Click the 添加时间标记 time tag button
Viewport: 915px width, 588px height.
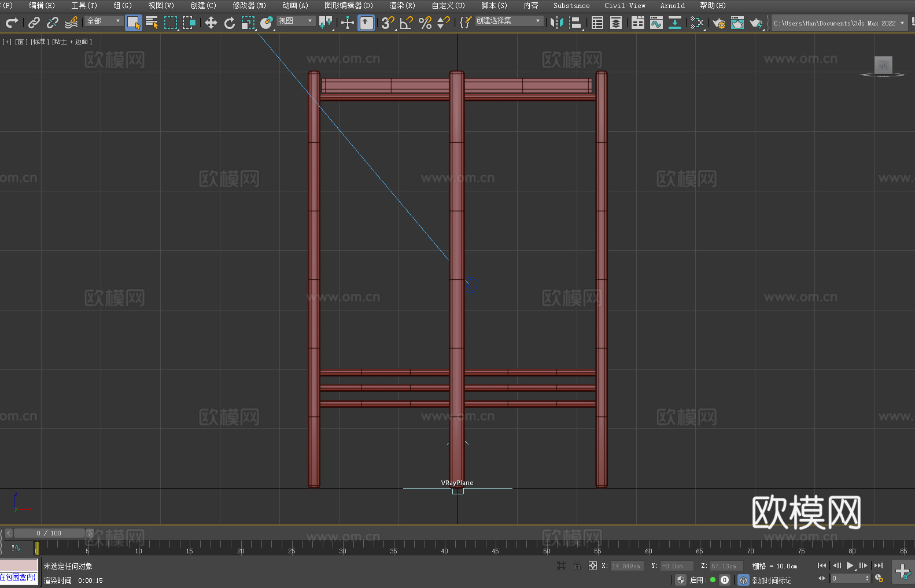click(771, 580)
